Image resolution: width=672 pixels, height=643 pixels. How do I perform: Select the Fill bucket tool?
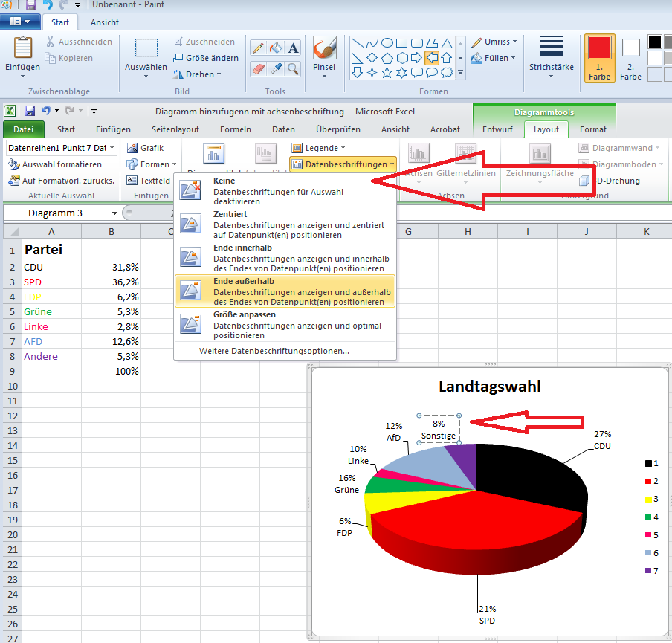(x=276, y=48)
